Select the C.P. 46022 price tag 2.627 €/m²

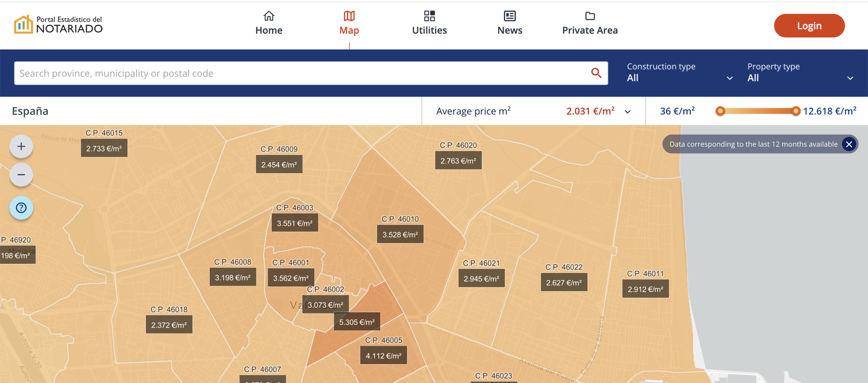[564, 282]
